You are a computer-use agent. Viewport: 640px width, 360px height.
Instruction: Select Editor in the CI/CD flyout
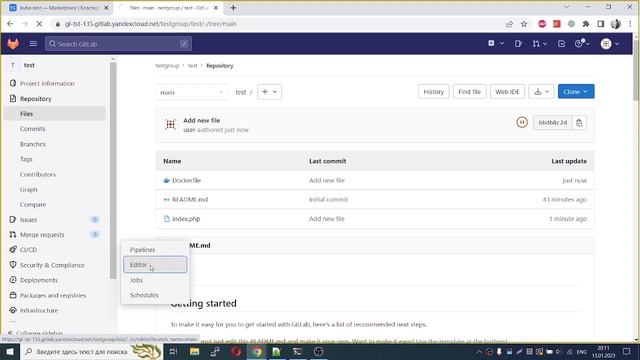[x=155, y=264]
